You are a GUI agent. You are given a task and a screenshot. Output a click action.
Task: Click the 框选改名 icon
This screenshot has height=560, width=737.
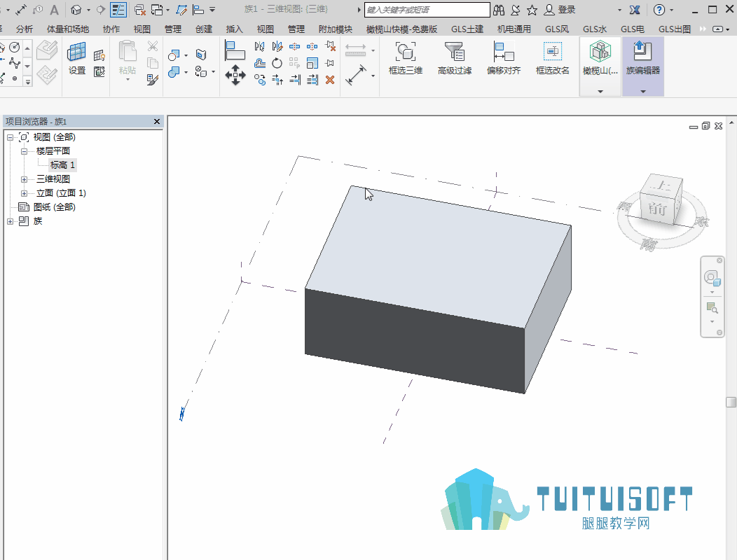[553, 52]
